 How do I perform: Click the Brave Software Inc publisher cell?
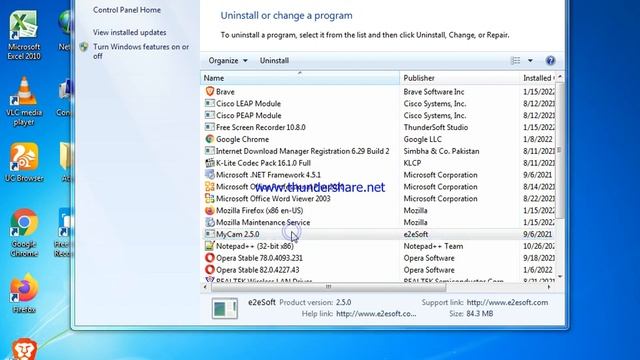click(434, 92)
